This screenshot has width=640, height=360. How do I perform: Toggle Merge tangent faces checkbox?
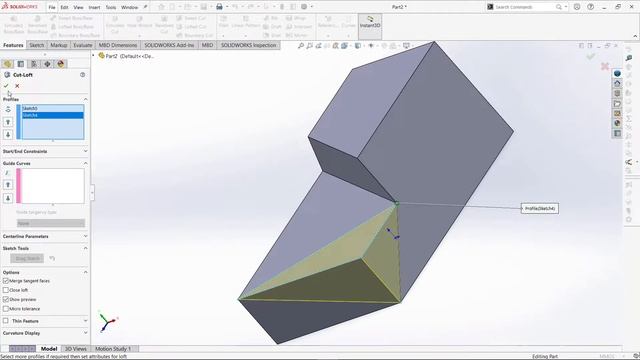click(6, 281)
